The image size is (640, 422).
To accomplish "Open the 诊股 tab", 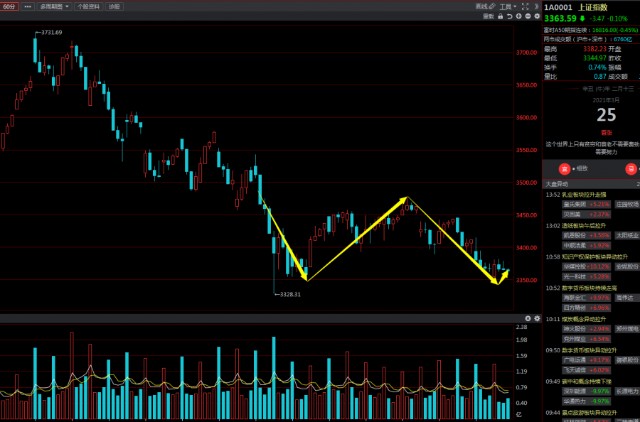I will tap(114, 6).
